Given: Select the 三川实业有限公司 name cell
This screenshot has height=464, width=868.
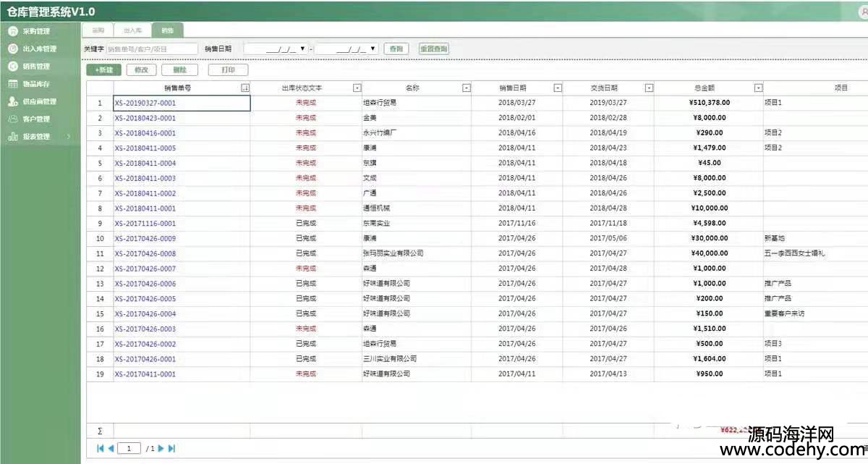Looking at the screenshot, I should tap(417, 359).
